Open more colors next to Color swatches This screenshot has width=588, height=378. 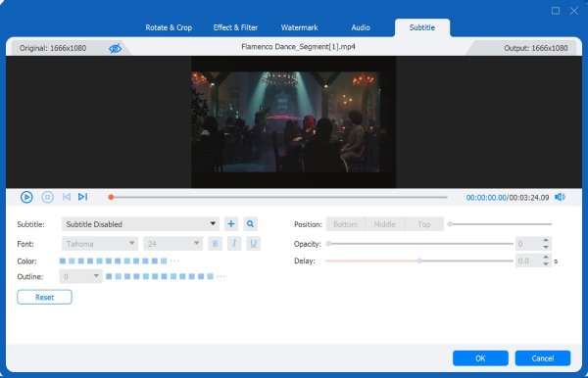[x=174, y=260]
